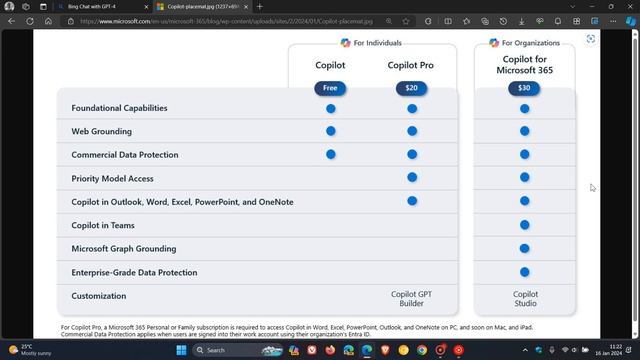Open the Favorites list
Image resolution: width=640 pixels, height=360 pixels.
467,21
